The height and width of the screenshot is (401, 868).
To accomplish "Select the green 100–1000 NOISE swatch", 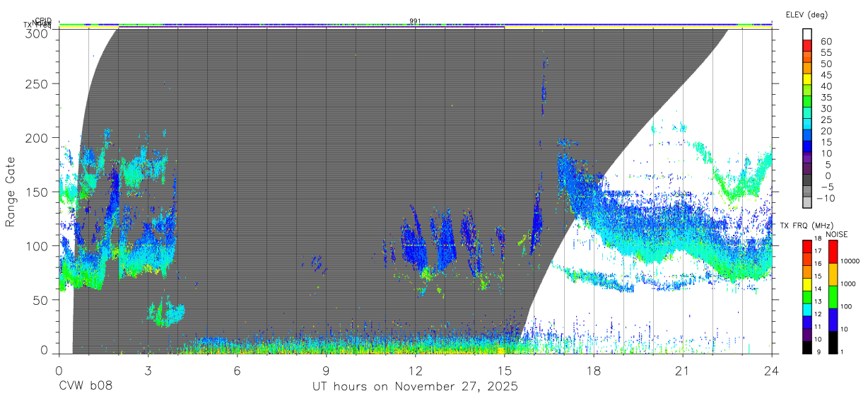I will pos(833,297).
